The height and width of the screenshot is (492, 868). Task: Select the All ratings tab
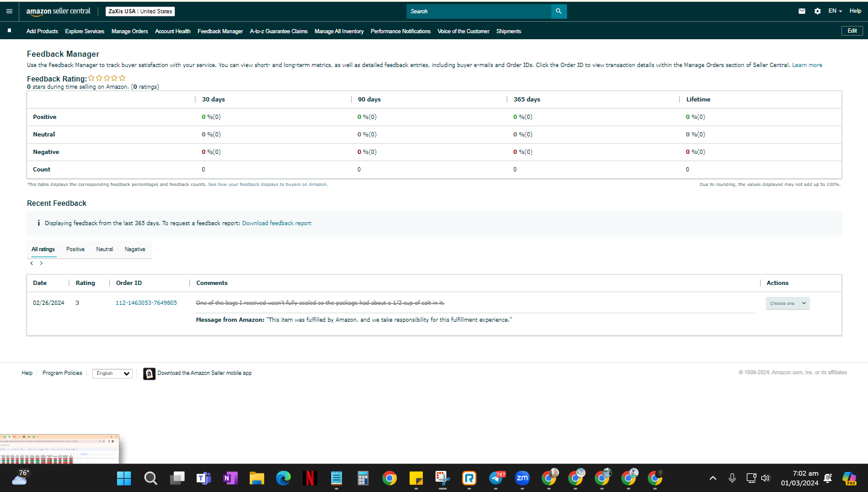click(43, 249)
